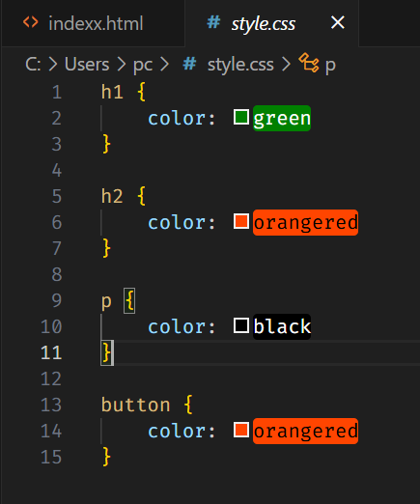This screenshot has width=420, height=504.
Task: Click the HTML file icon on indexx.html tab
Action: (x=31, y=22)
